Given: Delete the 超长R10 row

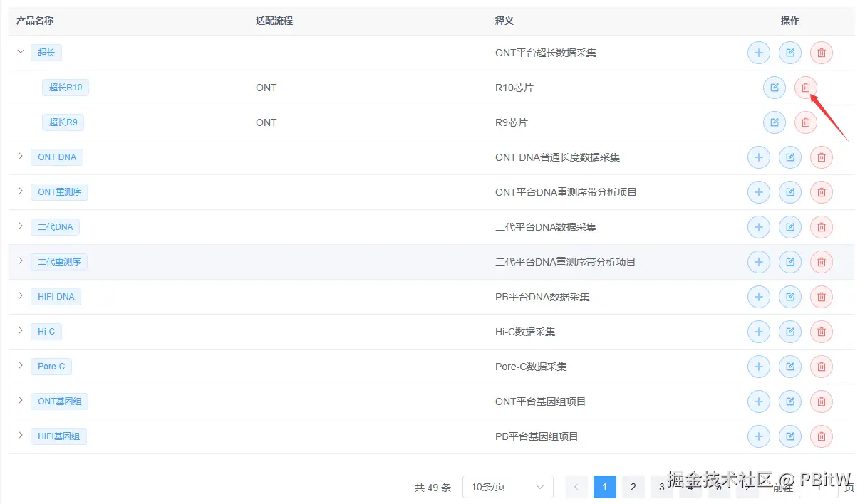Looking at the screenshot, I should tap(806, 88).
